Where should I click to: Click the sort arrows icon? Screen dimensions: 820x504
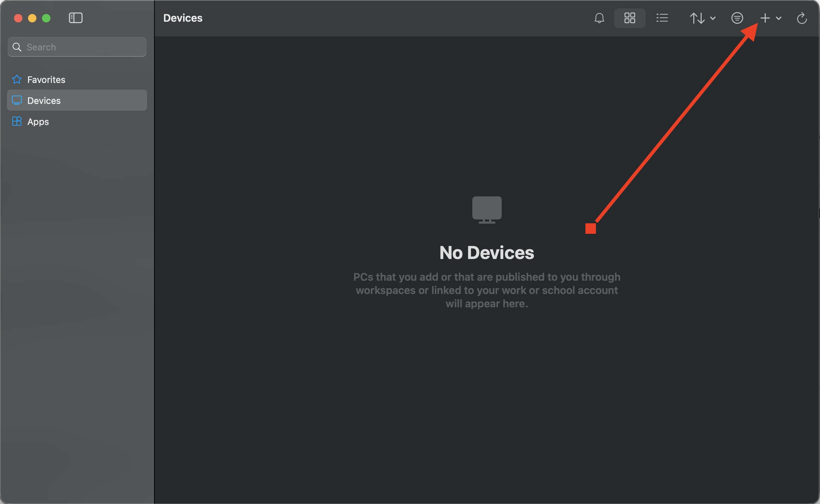pyautogui.click(x=697, y=18)
